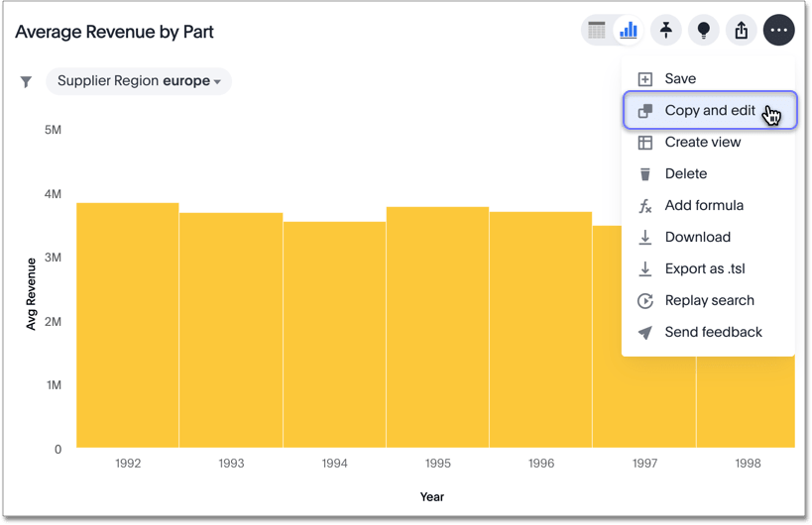Click the Year axis label
Screen dimensions: 812x525
432,497
